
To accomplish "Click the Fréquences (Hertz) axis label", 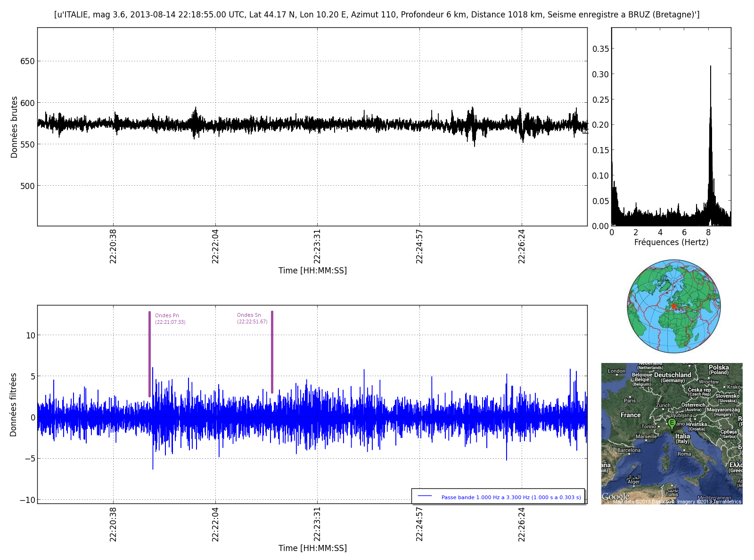I will tap(671, 242).
